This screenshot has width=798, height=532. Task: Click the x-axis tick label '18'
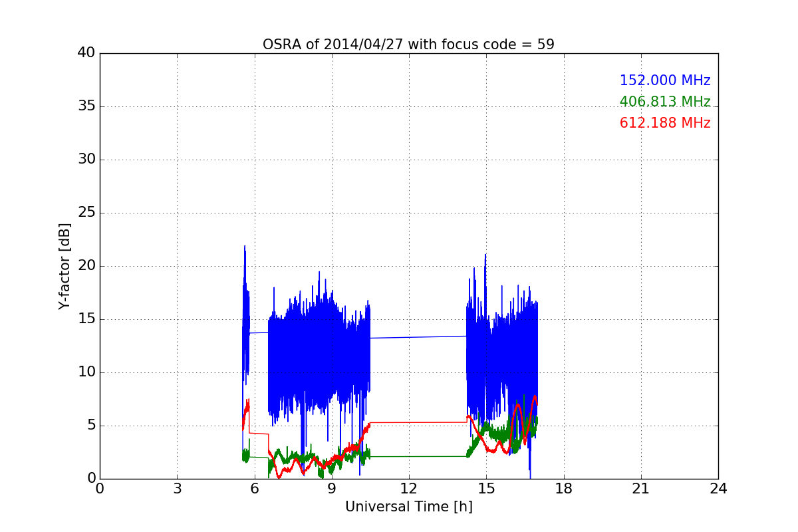click(564, 489)
